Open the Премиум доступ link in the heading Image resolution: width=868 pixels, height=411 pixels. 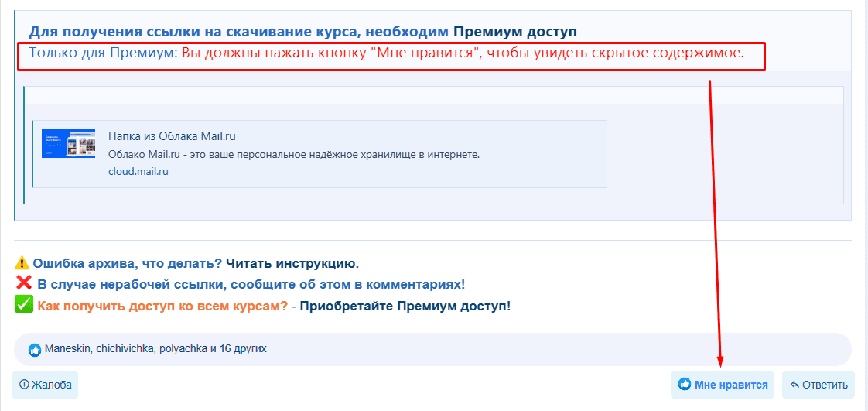(x=514, y=32)
